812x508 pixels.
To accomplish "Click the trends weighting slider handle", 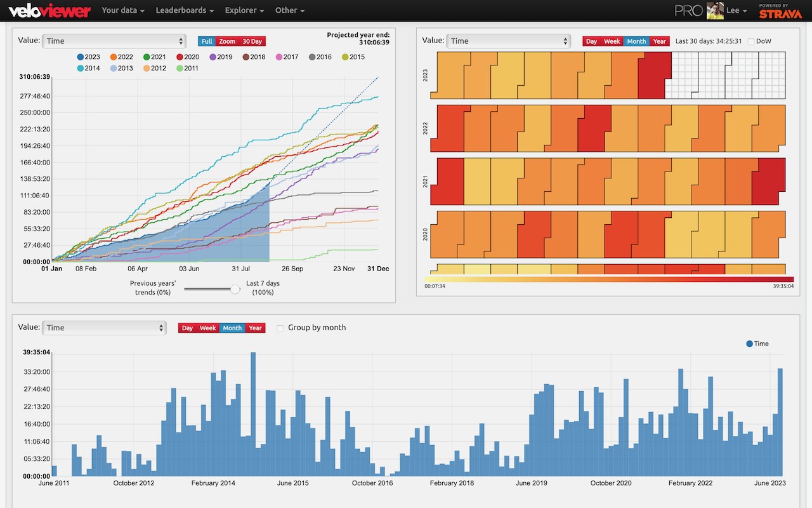I will point(235,289).
